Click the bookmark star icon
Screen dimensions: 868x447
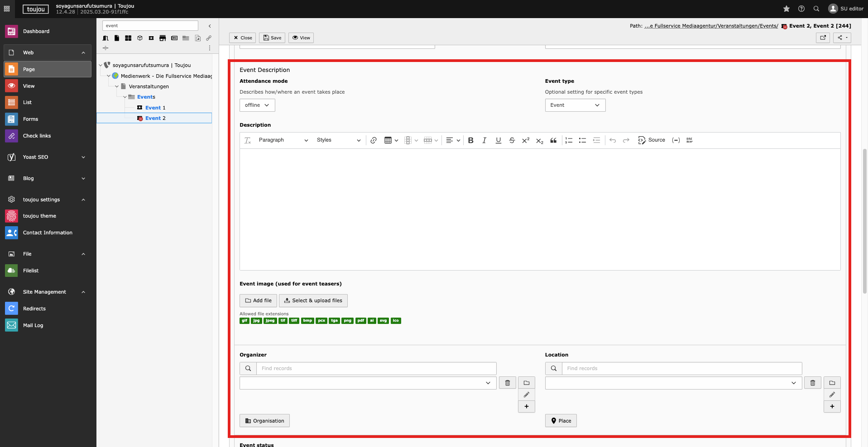(x=786, y=9)
